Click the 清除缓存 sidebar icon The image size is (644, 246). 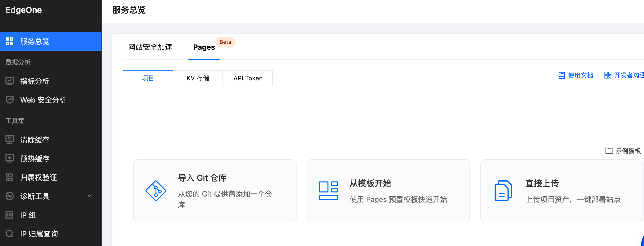pyautogui.click(x=10, y=140)
